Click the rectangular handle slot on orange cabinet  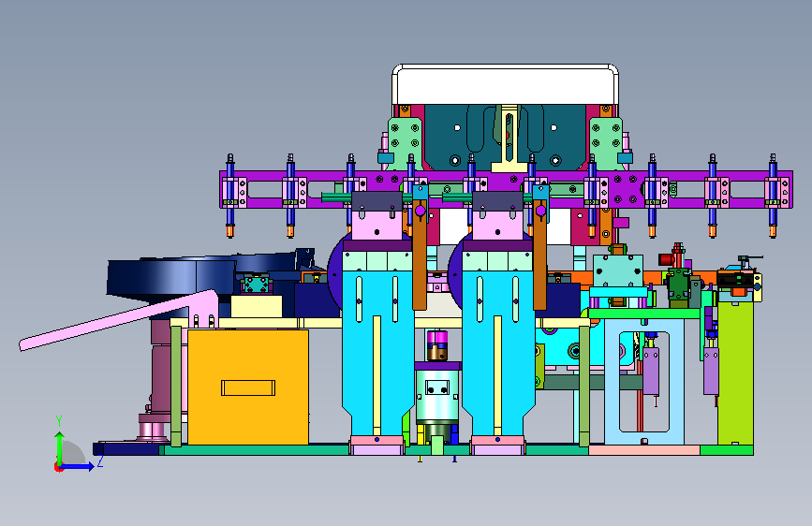pos(248,387)
